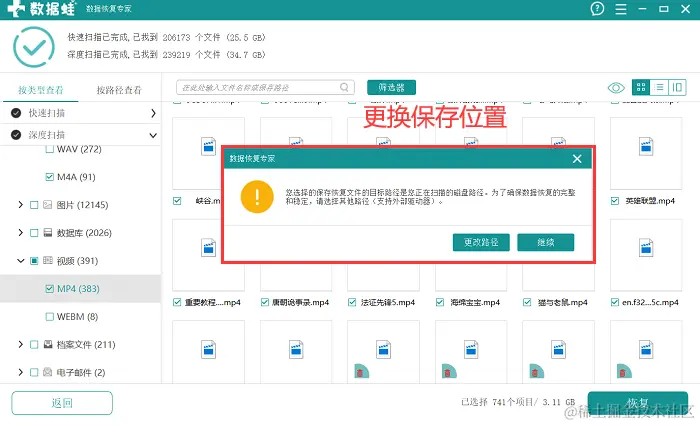Open the hamburger menu in title bar
Viewport: 700px width, 425px height.
(x=621, y=9)
